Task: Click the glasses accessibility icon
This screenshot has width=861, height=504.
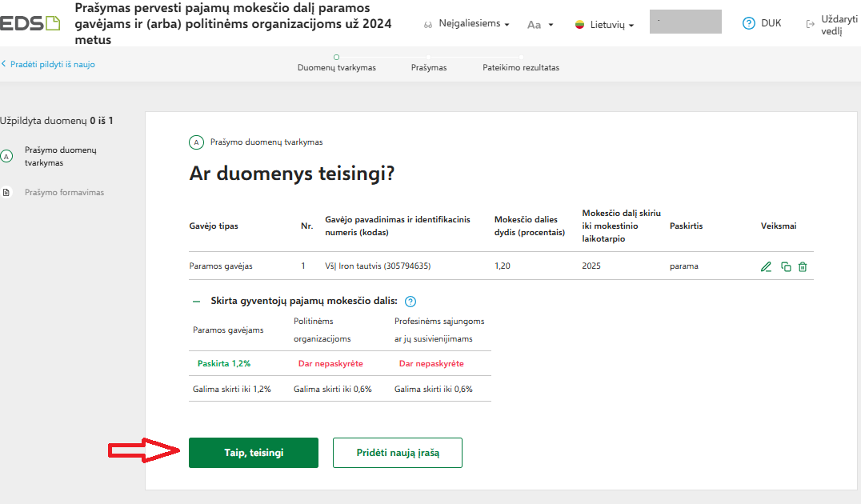Action: tap(428, 25)
